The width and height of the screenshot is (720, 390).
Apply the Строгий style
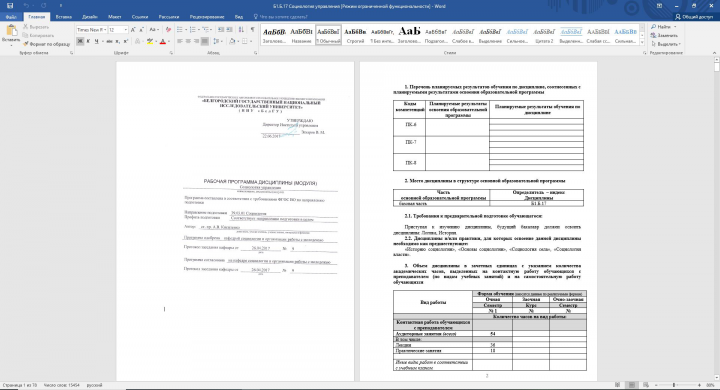355,34
